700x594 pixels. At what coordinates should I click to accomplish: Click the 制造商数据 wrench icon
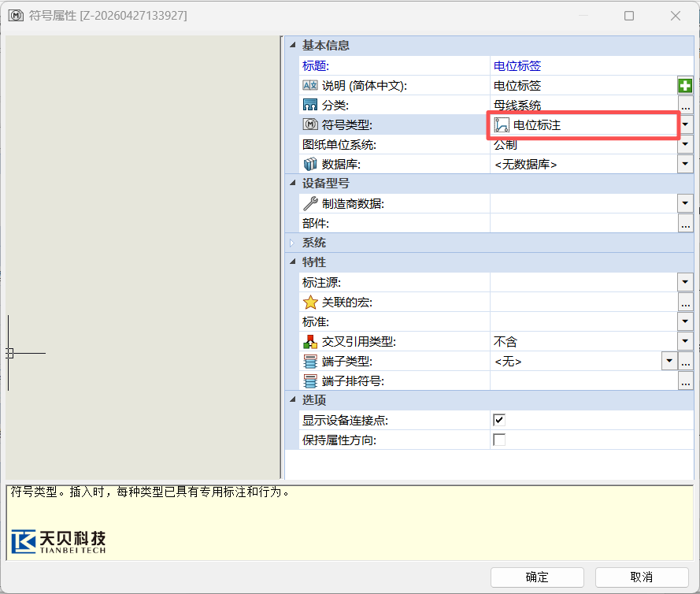coord(310,204)
